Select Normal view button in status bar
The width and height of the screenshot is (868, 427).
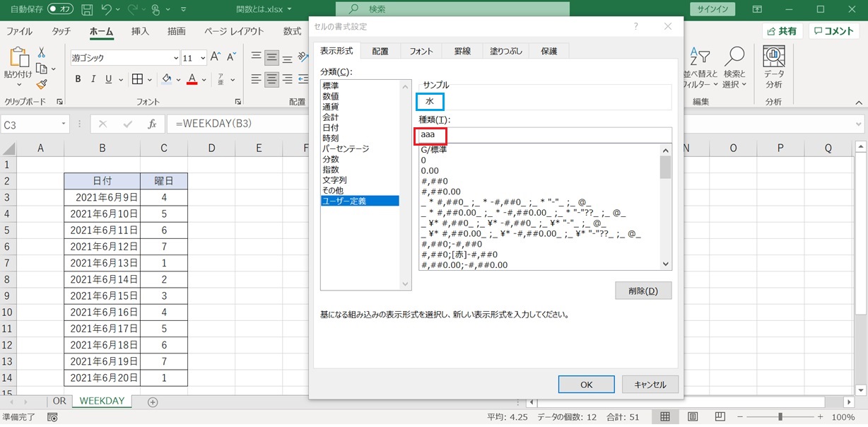pyautogui.click(x=665, y=417)
